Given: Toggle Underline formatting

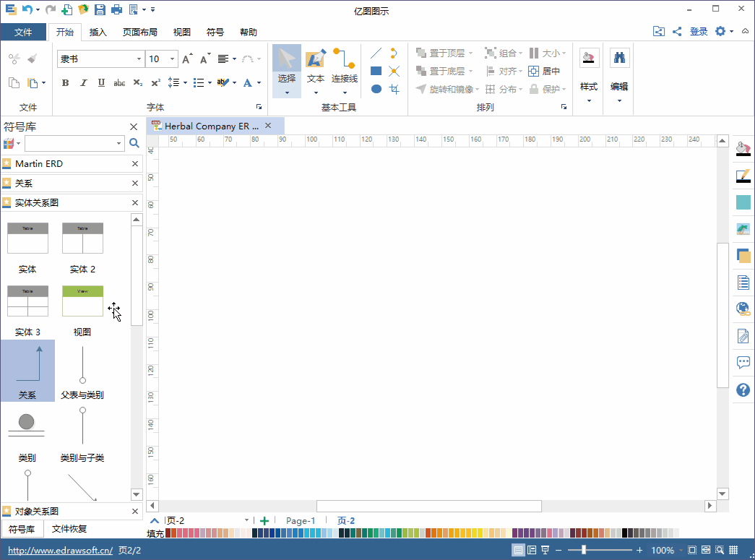Looking at the screenshot, I should (x=101, y=83).
